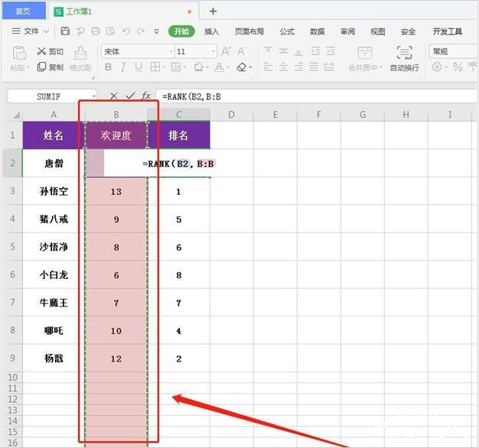Click the increase indent icon

click(x=331, y=51)
